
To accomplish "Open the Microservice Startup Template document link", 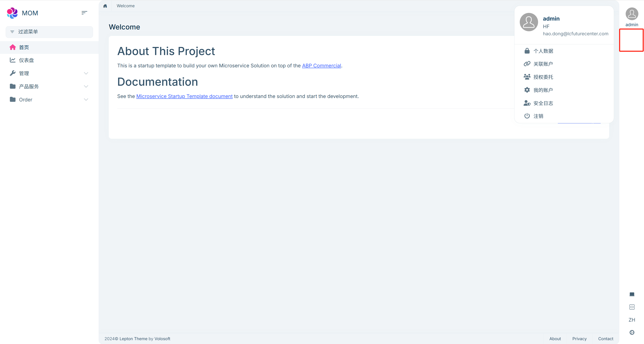I will (x=184, y=96).
